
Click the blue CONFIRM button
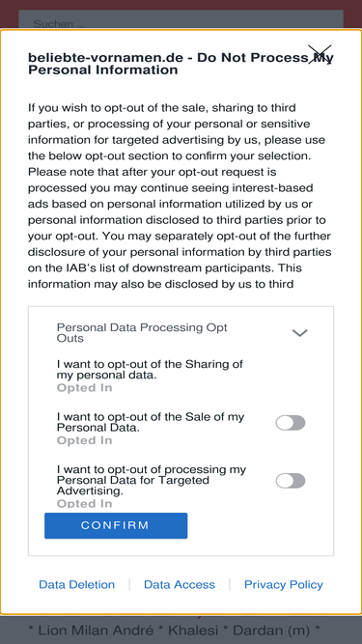point(116,525)
